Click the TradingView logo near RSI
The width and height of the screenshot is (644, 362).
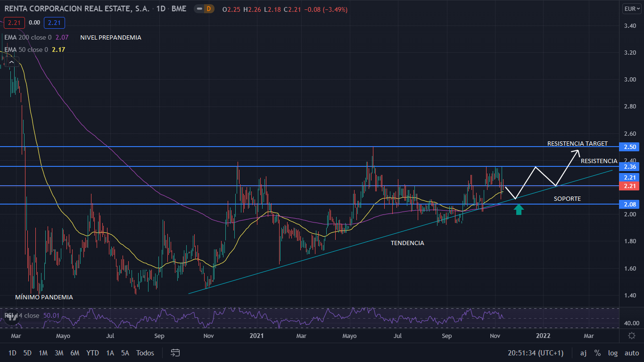[x=12, y=317]
